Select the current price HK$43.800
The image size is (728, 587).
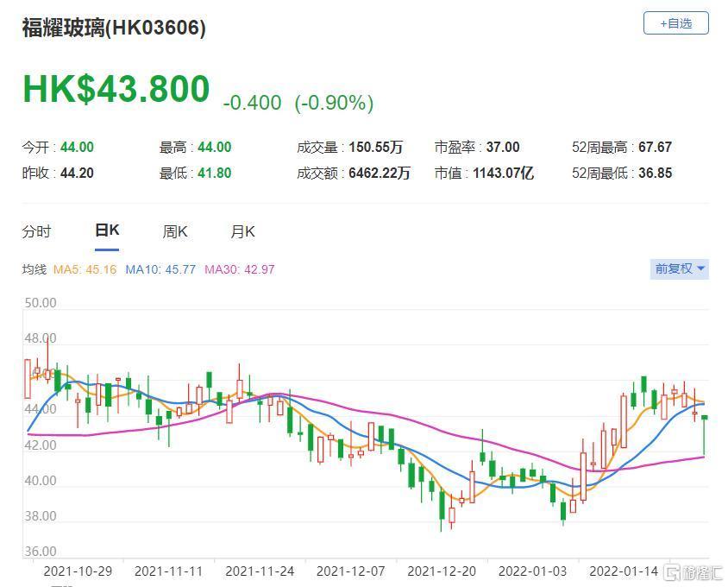116,89
